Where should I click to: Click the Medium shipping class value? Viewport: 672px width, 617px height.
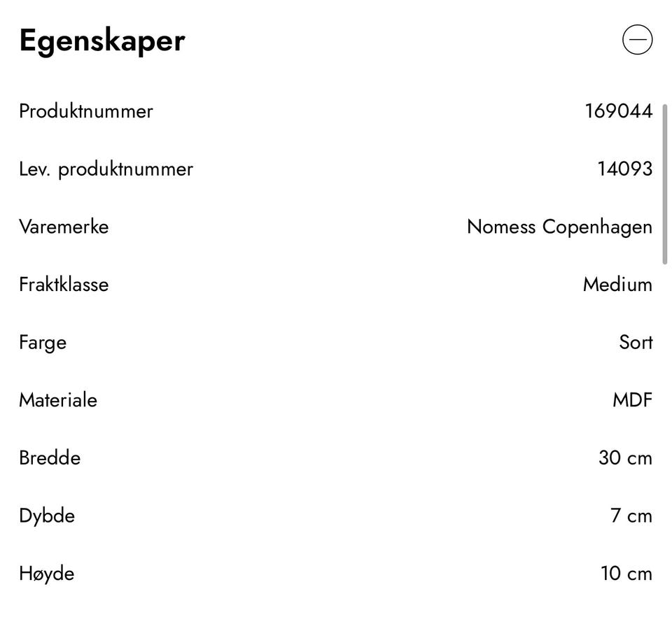click(x=617, y=285)
